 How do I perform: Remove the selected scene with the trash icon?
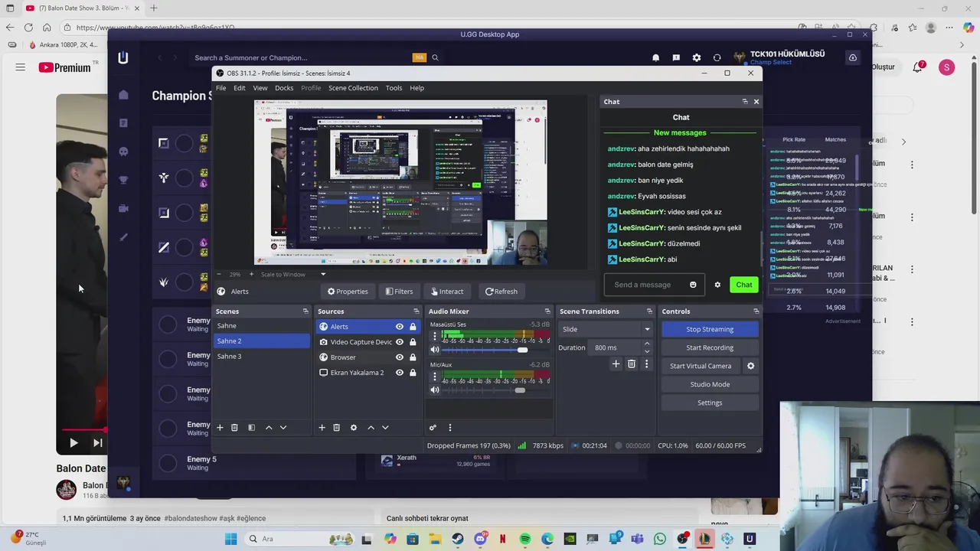pyautogui.click(x=234, y=428)
